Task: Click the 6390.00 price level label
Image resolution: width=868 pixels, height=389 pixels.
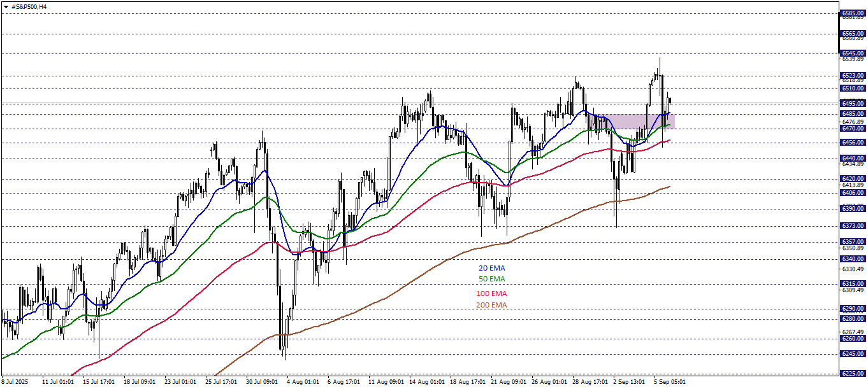Action: (x=852, y=209)
